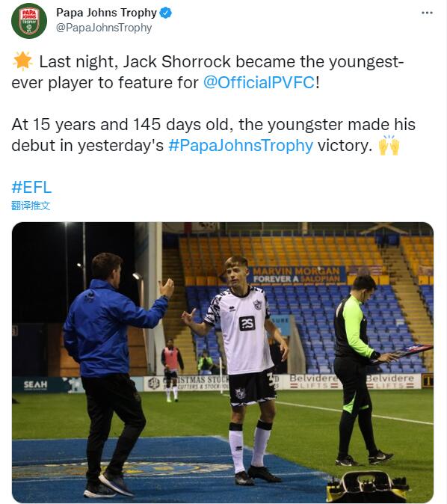
Task: Open the Papa Johns Trophy profile avatar
Action: (x=29, y=21)
